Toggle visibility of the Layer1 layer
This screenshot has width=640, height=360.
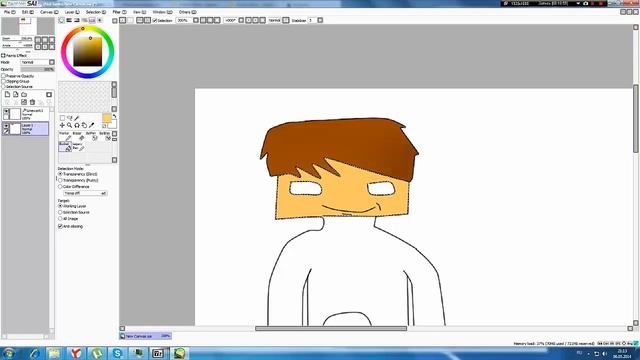tap(6, 126)
